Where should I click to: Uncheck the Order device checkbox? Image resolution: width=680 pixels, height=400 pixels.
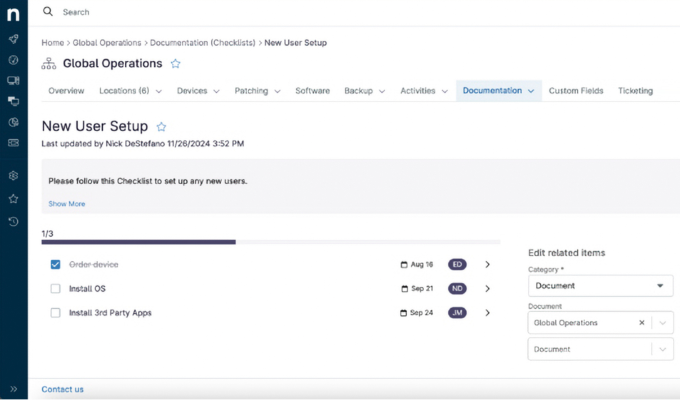click(x=56, y=265)
